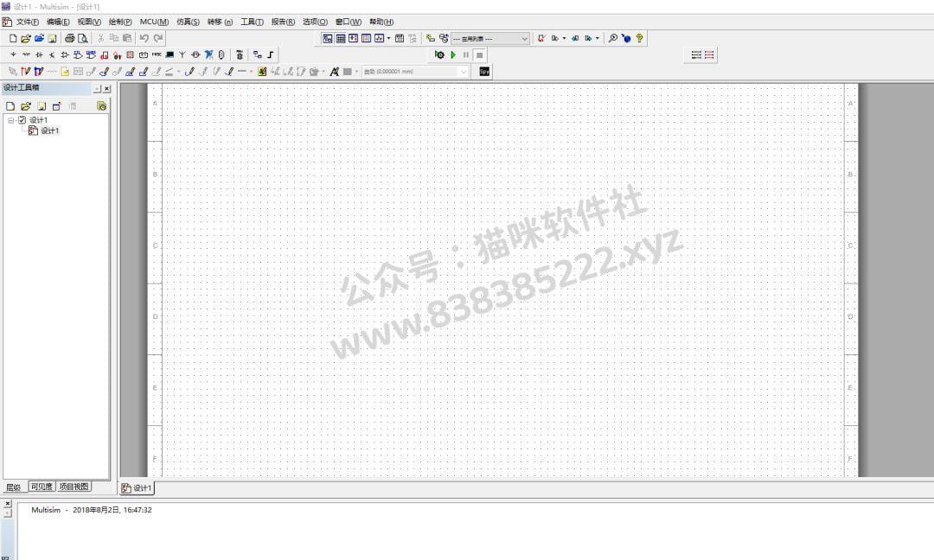Open the 工具(T) menu
Viewport: 934px width, 560px height.
tap(252, 22)
